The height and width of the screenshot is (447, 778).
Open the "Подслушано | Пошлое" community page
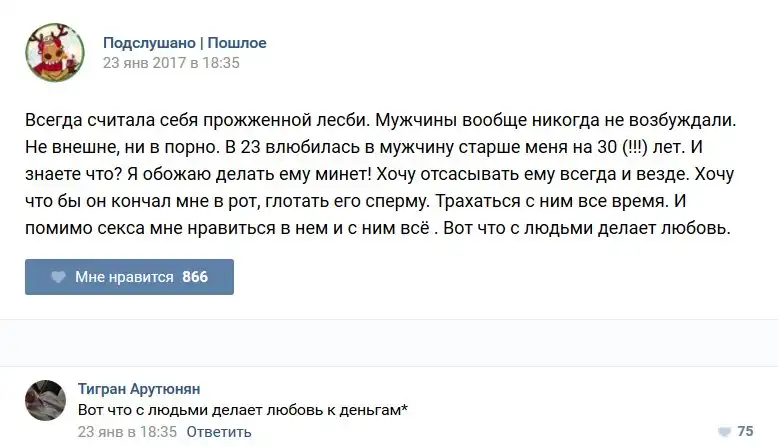[184, 43]
